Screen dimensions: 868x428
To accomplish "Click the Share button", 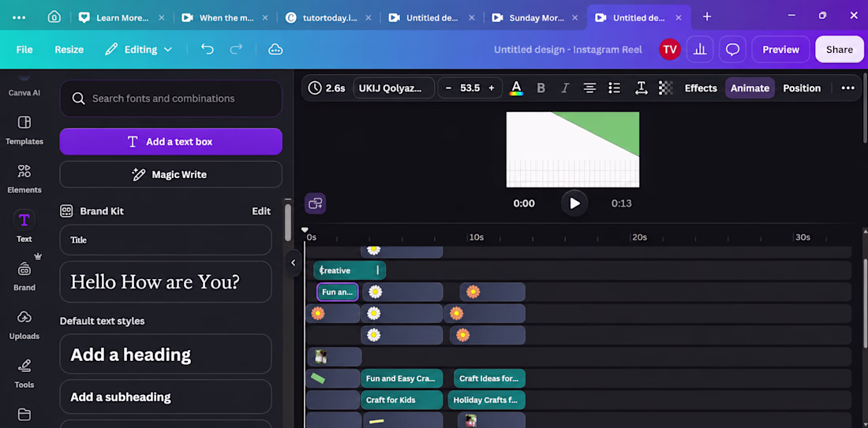I will [840, 49].
